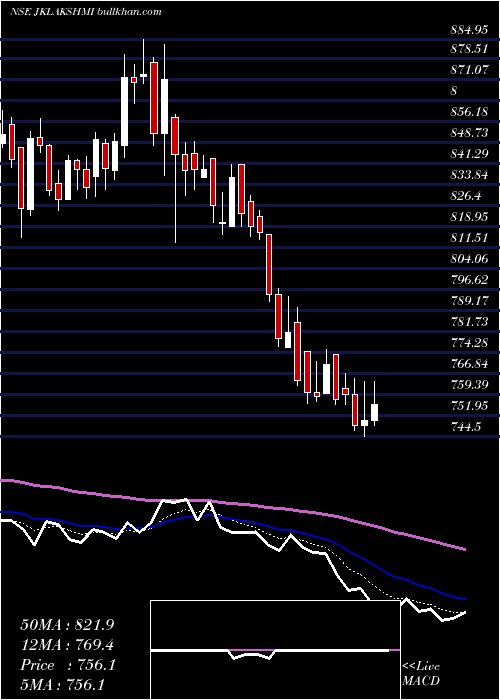
Task: Click the 804.06 price axis label
Action: click(x=469, y=259)
